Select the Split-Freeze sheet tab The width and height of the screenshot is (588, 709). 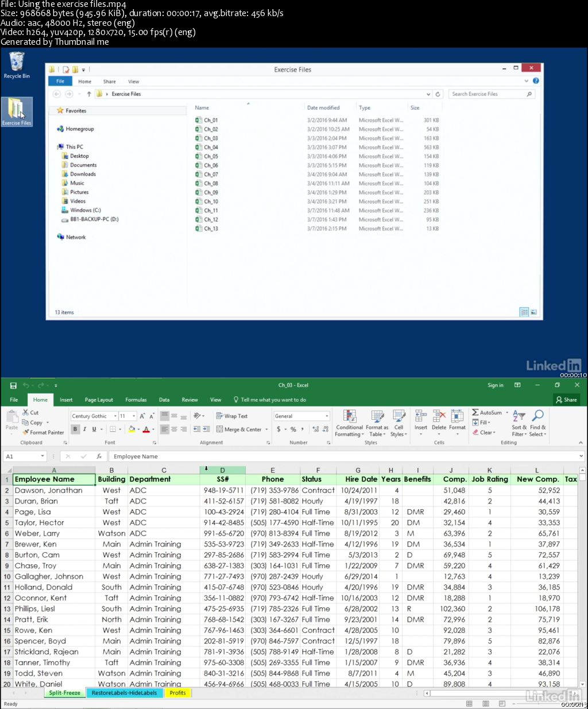(64, 693)
